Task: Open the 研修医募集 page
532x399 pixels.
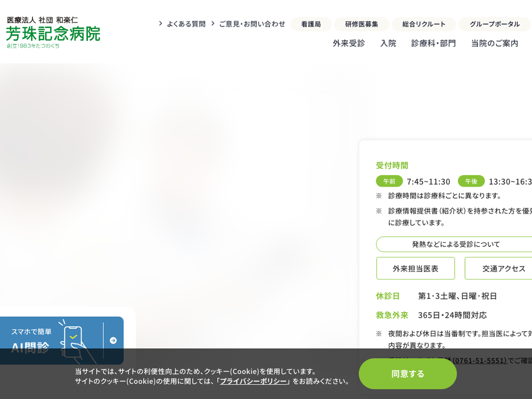Action: [361, 24]
